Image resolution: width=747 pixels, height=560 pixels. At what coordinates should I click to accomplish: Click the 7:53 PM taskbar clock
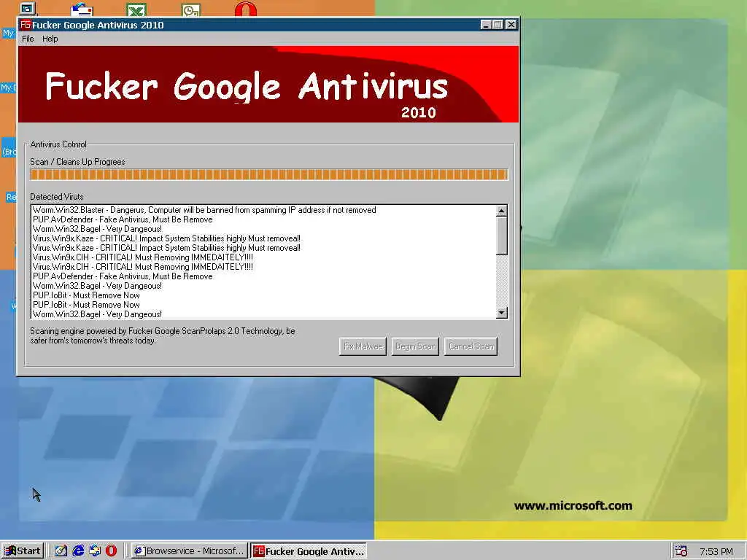[716, 551]
